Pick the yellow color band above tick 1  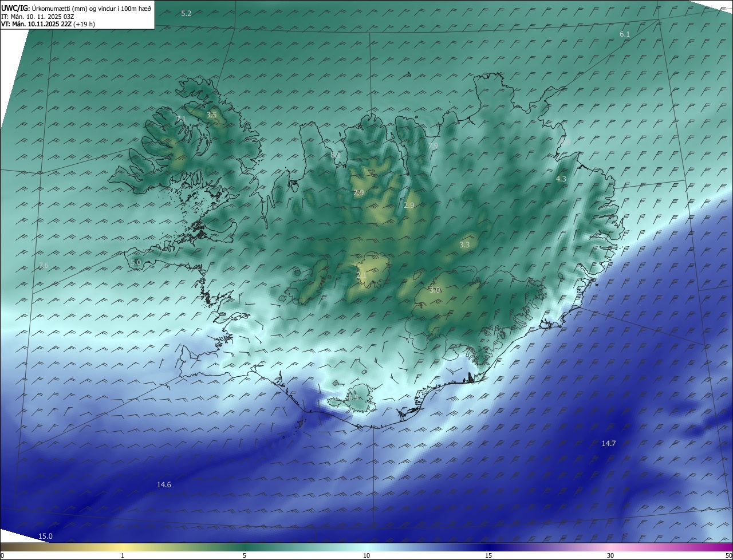[123, 547]
